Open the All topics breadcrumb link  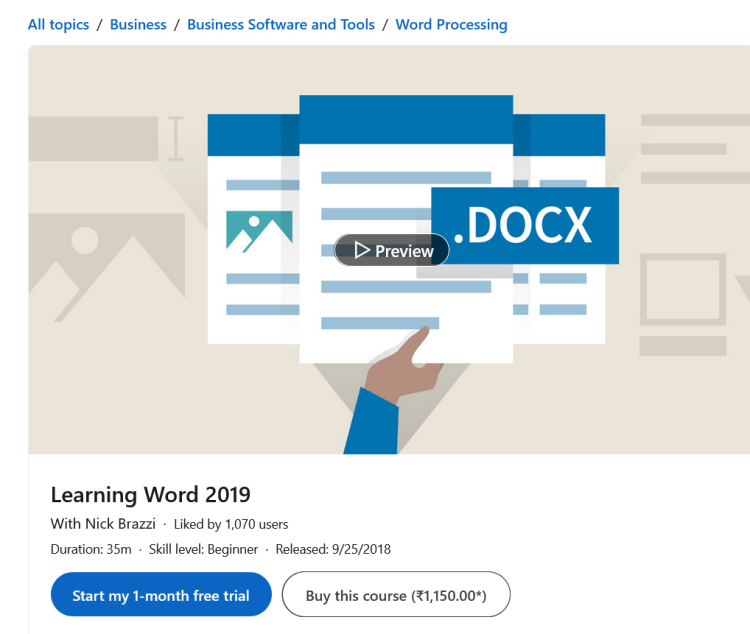point(58,24)
